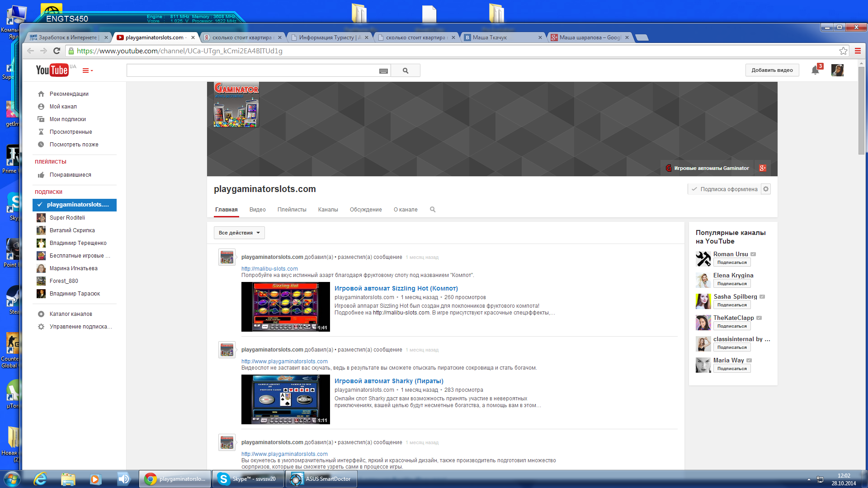Subscribe to Roman Ursu channel
This screenshot has height=488, width=868.
click(x=731, y=263)
